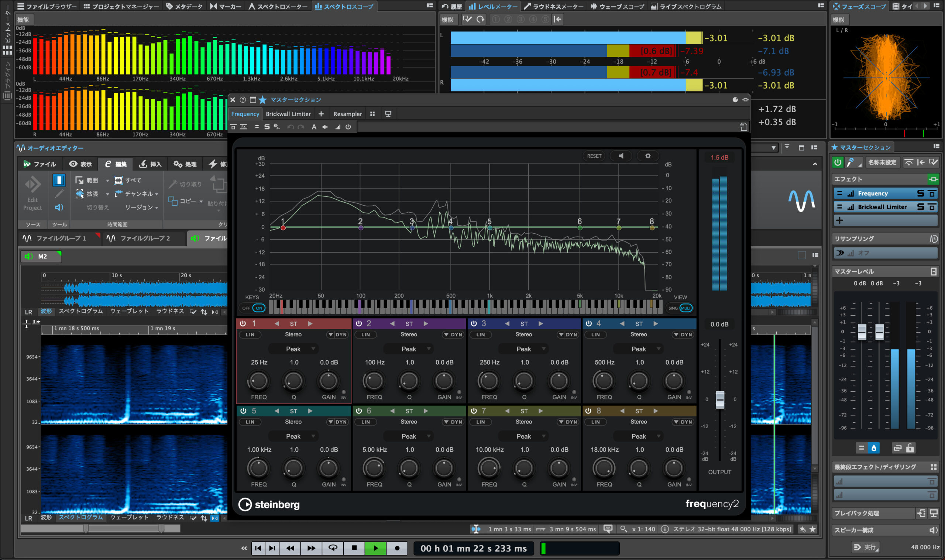Toggle power of EQ band 2

point(359,323)
